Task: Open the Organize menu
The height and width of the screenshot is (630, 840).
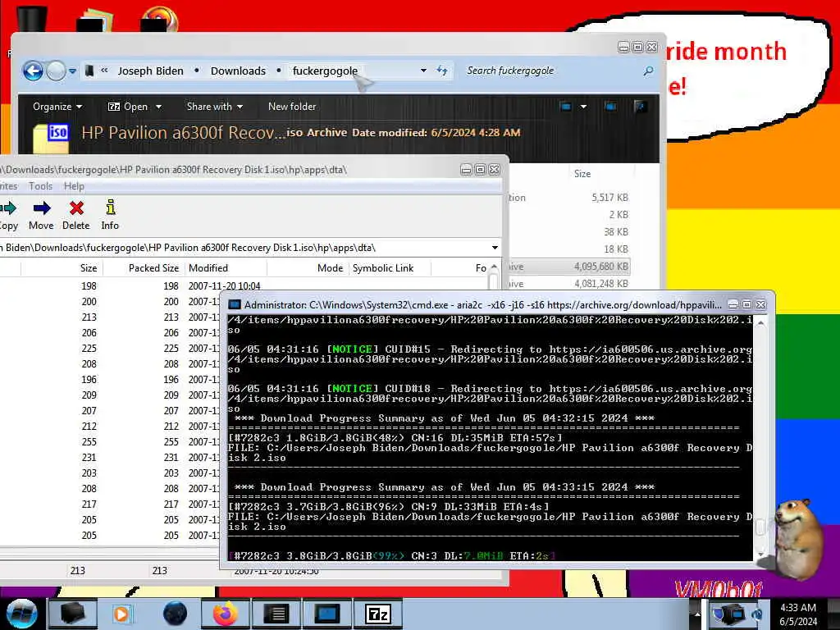Action: click(57, 107)
